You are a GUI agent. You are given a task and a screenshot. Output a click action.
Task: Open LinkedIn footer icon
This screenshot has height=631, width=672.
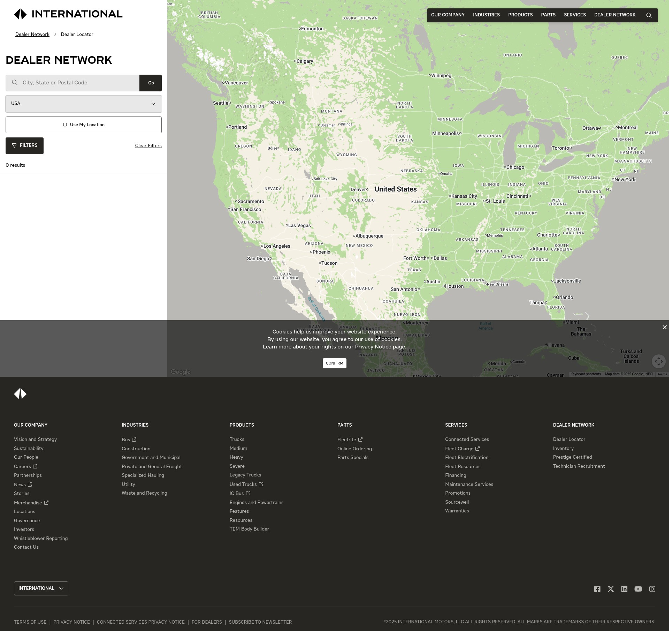point(624,589)
